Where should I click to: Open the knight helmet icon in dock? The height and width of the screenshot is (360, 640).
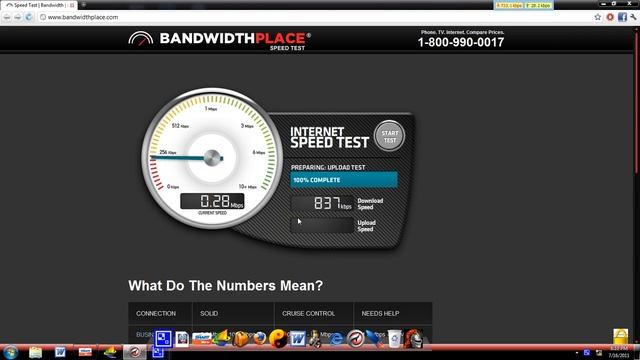(413, 339)
